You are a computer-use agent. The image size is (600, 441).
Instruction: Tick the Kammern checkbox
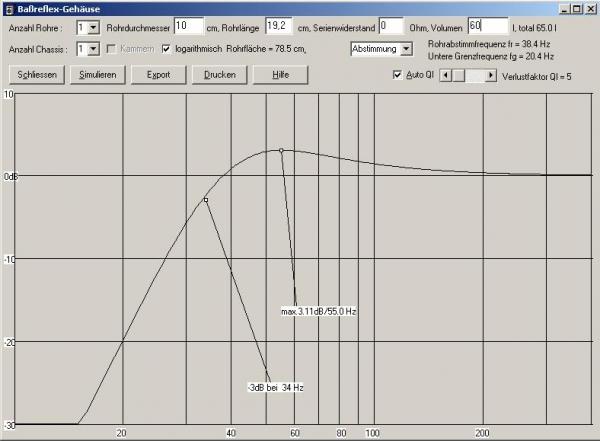(x=112, y=48)
